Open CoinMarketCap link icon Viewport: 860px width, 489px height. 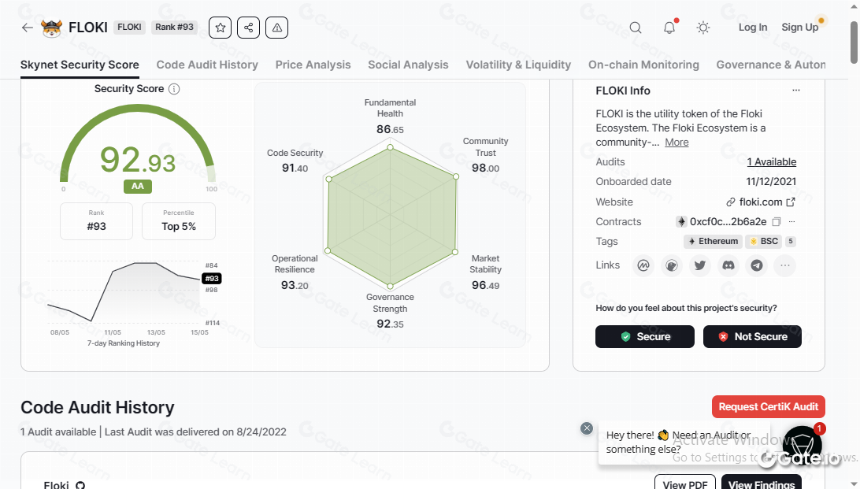[x=643, y=265]
